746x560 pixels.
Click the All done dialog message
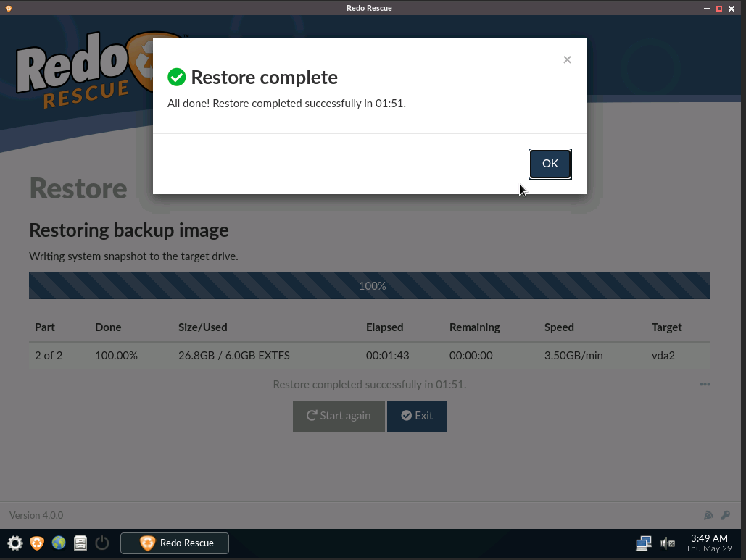pos(286,103)
